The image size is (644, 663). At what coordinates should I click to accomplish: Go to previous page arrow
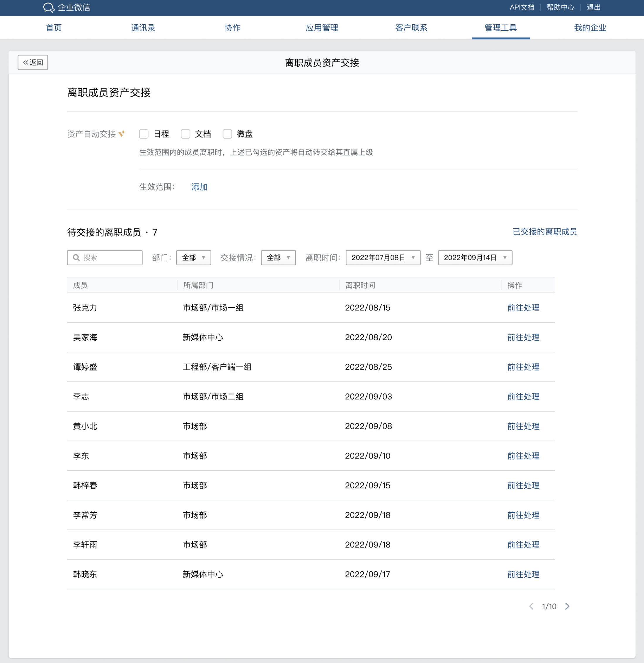(x=531, y=606)
